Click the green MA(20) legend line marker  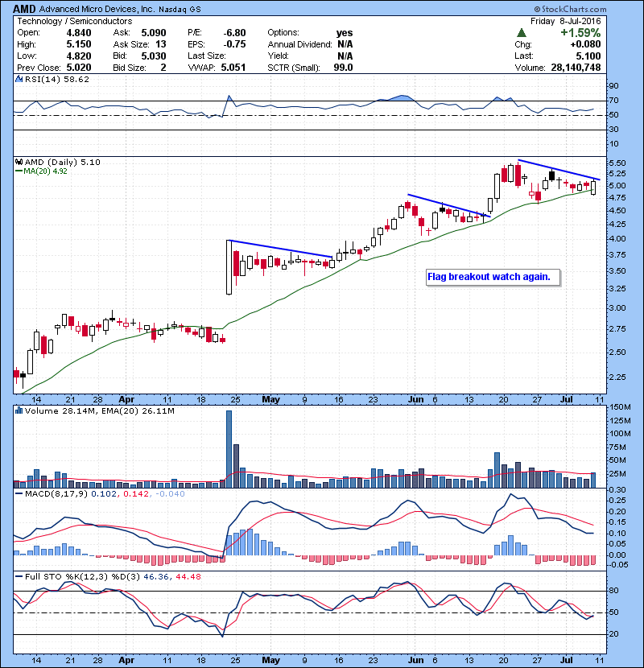point(19,171)
